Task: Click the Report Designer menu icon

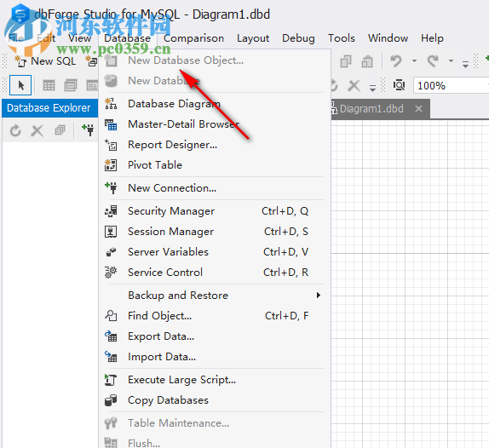Action: (x=111, y=145)
